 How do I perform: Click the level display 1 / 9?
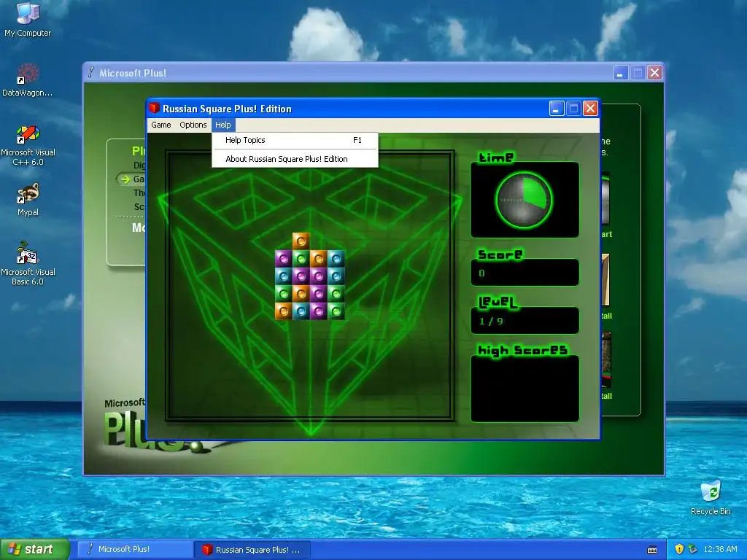pyautogui.click(x=525, y=321)
